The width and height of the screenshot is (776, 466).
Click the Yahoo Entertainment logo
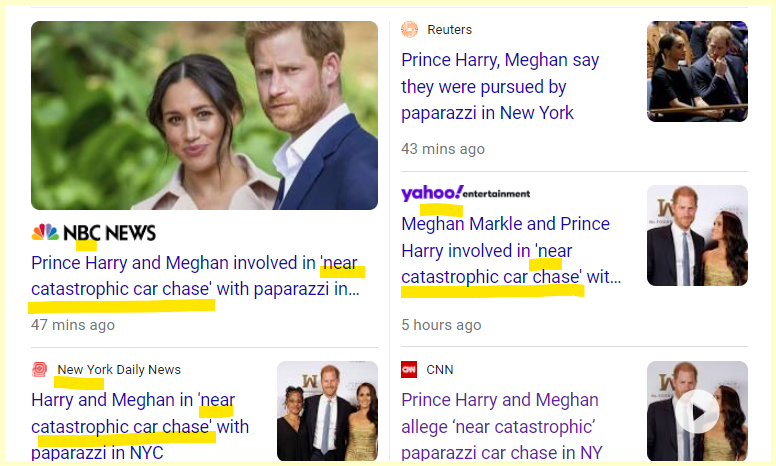tap(465, 192)
